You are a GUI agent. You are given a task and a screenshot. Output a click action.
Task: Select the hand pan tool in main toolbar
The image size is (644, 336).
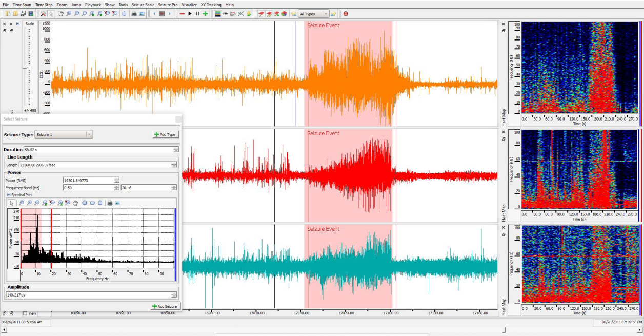[61, 14]
